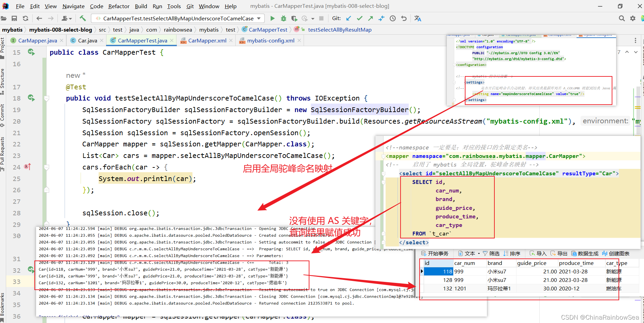Screen dimensions: 644x323
Task: Toggle the Structure tool window
Action: 3,79
